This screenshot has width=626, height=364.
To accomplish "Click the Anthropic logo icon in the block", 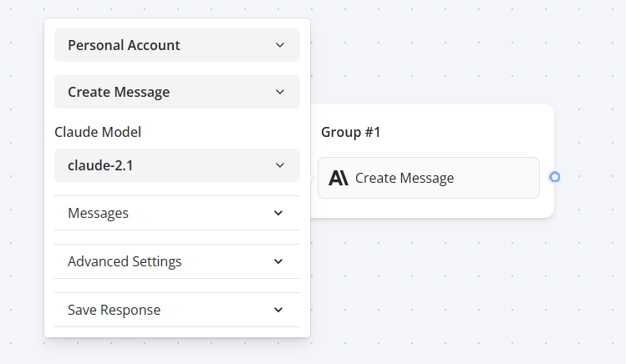I will point(338,178).
